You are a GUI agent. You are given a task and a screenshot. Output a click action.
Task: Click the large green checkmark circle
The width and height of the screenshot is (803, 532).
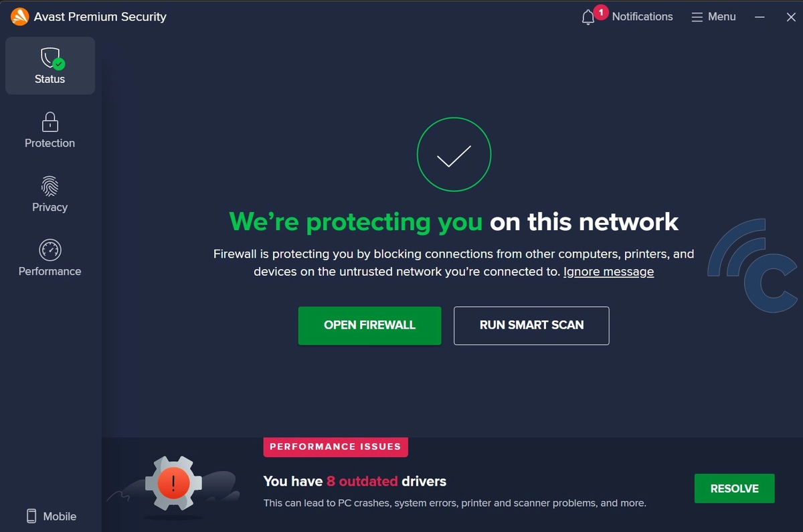click(x=454, y=155)
